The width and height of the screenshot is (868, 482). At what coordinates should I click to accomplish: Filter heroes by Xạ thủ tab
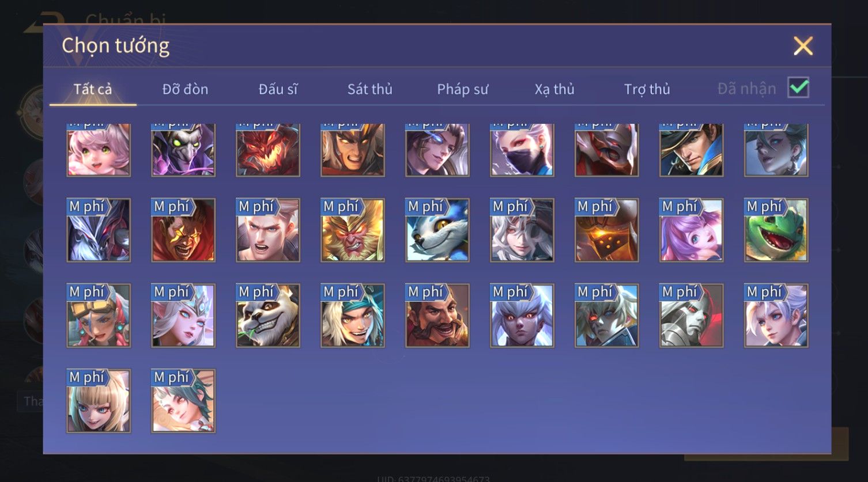[x=554, y=89]
